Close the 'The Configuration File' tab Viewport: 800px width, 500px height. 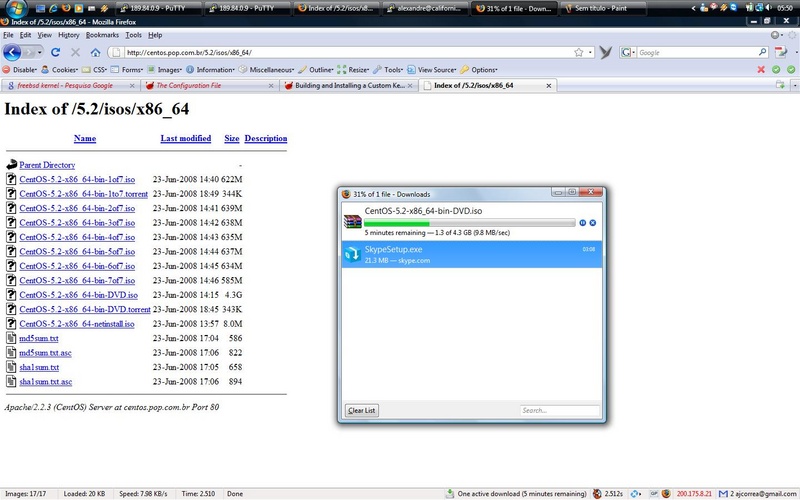(271, 86)
